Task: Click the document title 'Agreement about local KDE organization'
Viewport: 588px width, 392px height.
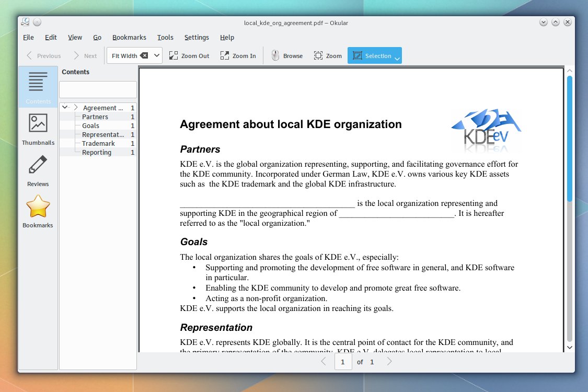Action: [291, 124]
